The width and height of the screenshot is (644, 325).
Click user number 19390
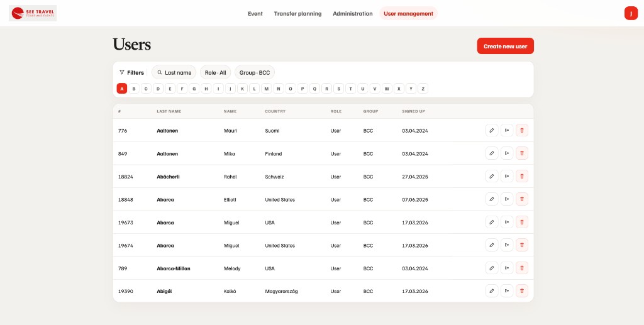tap(125, 292)
